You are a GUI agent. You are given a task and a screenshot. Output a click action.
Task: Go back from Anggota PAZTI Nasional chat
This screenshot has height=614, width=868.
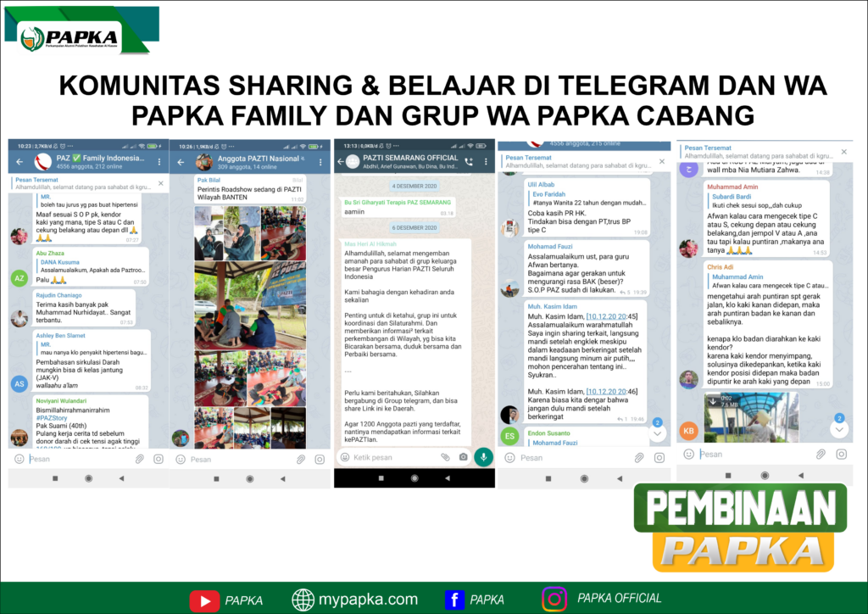[x=181, y=162]
